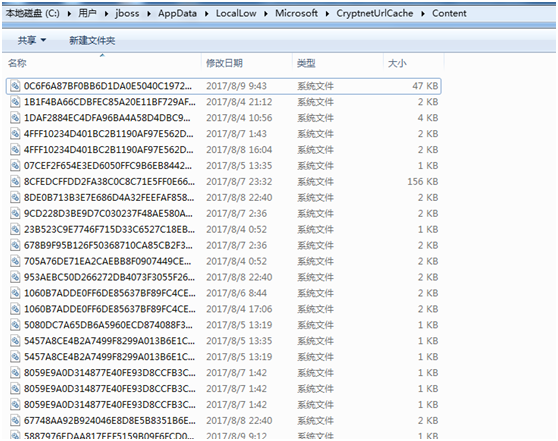The height and width of the screenshot is (441, 558).
Task: Click the file name 5080DC7A65DB6A5960ECD874088F3...
Action: tap(109, 325)
